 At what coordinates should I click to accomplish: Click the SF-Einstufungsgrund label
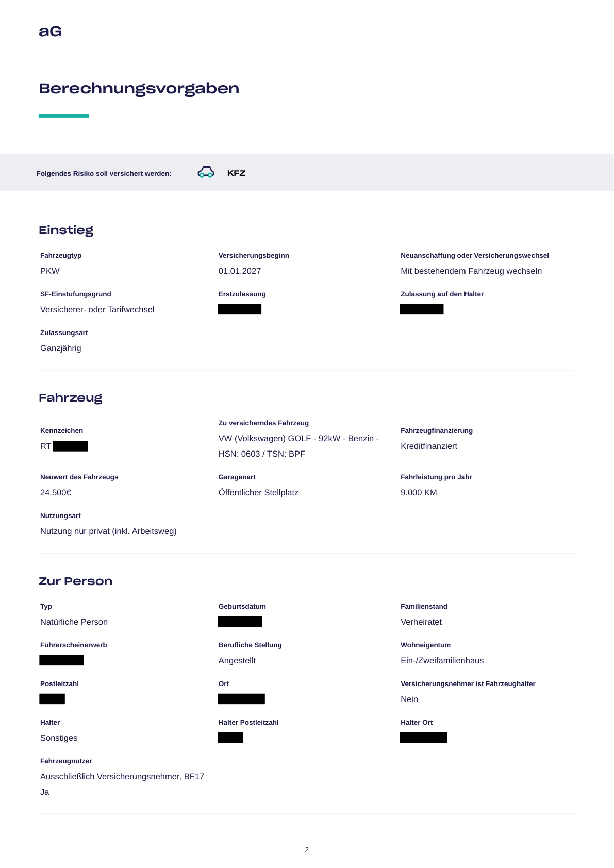pos(76,294)
